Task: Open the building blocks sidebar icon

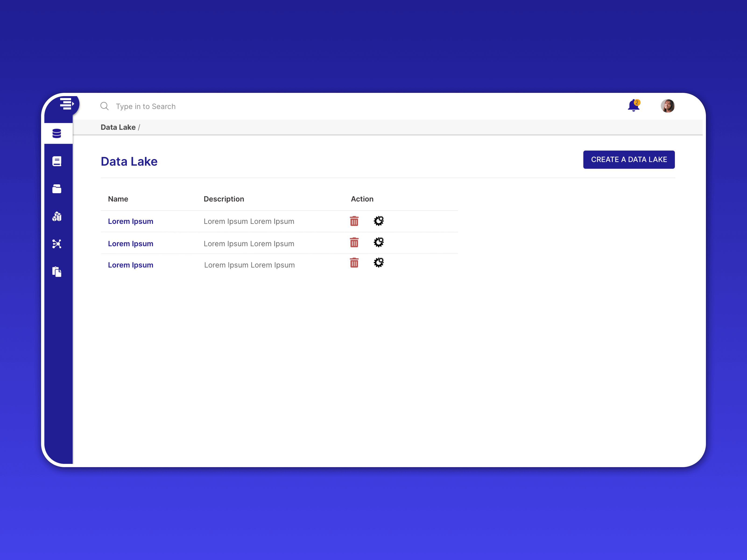Action: 57,216
